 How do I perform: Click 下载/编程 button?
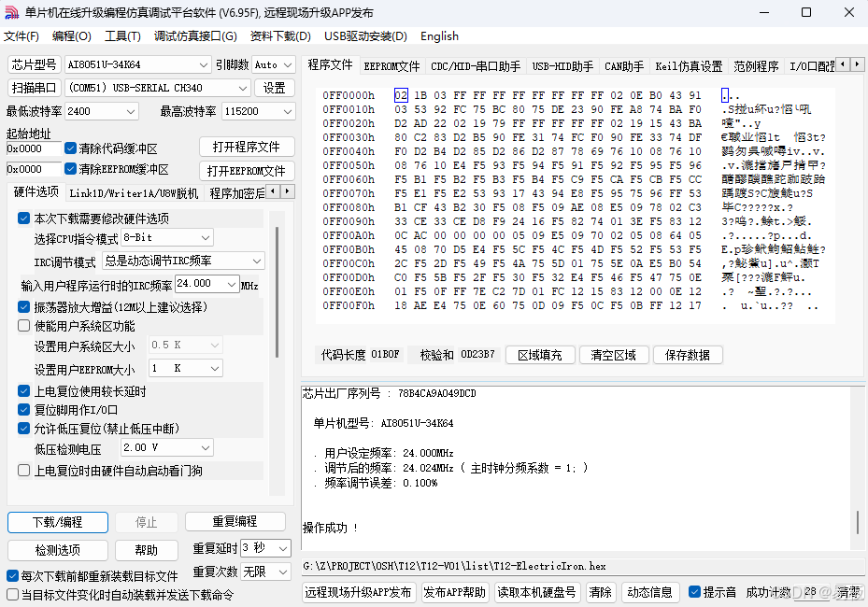pyautogui.click(x=58, y=522)
